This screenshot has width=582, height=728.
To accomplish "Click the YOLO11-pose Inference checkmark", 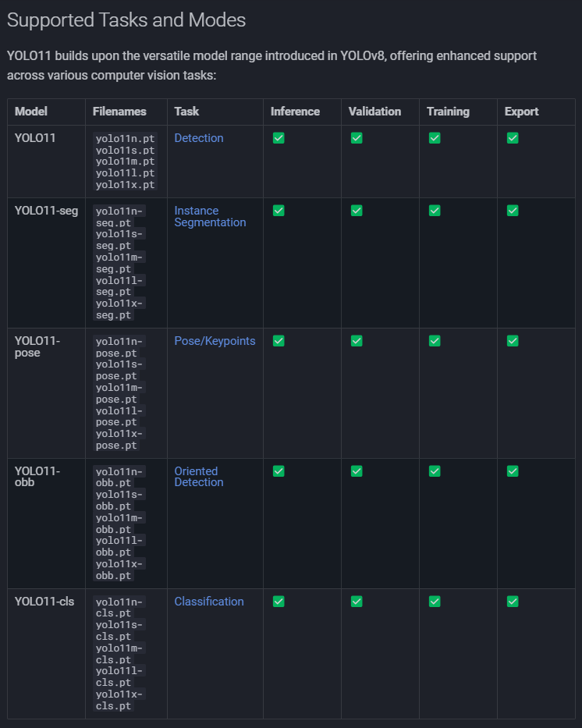I will click(x=279, y=341).
